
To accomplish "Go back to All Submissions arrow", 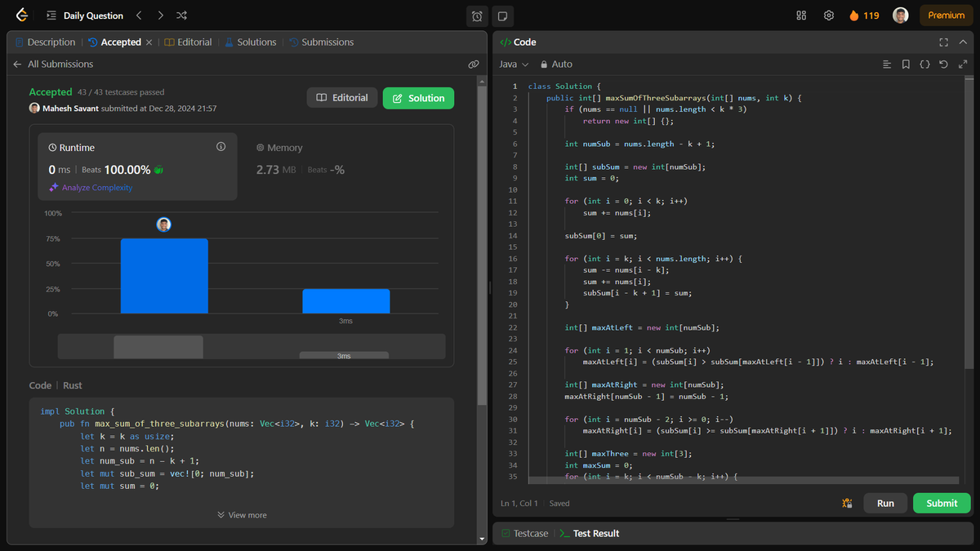I will [x=18, y=64].
